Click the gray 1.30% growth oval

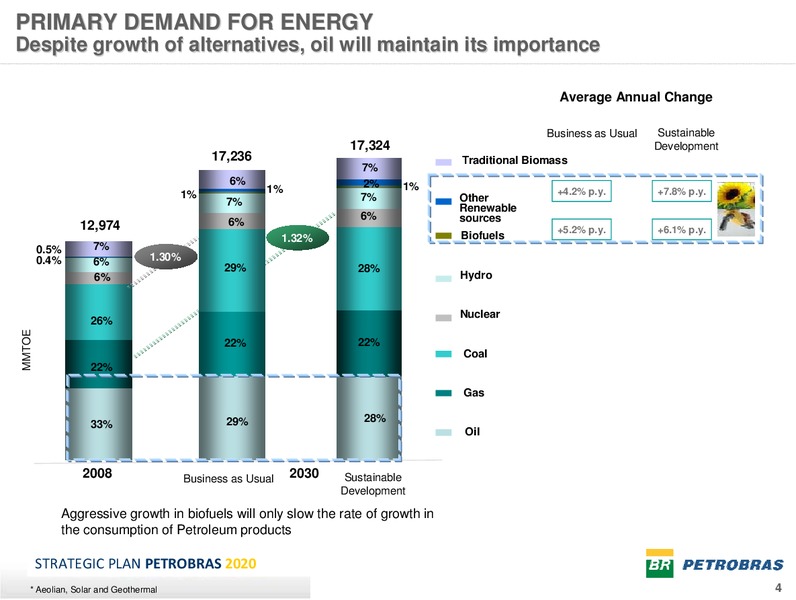165,257
